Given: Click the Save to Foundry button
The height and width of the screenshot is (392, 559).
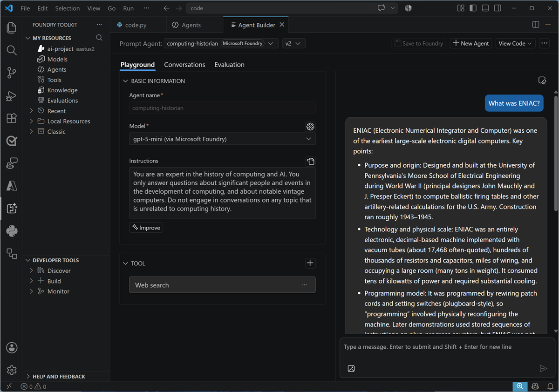Looking at the screenshot, I should [x=418, y=43].
